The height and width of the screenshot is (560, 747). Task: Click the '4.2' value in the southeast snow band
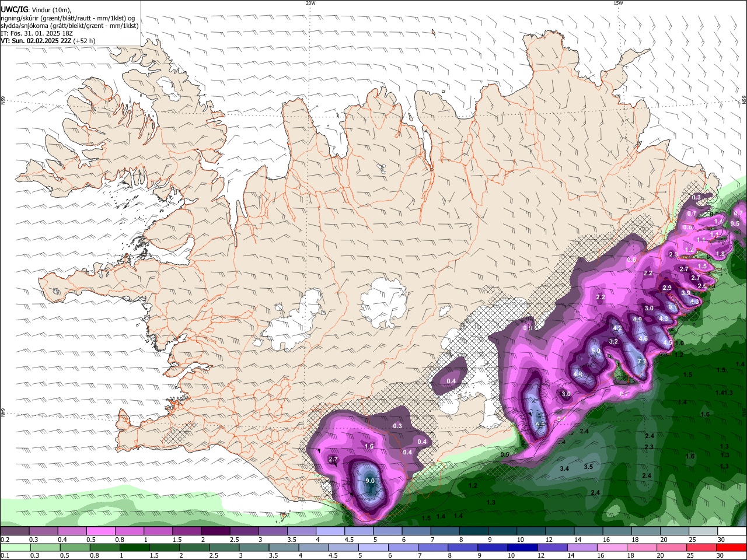click(x=617, y=329)
